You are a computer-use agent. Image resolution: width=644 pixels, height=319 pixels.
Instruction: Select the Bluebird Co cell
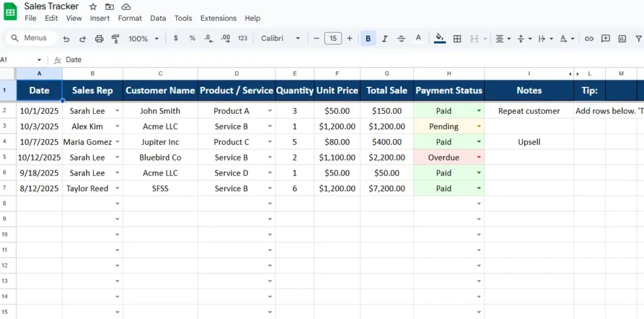pos(160,157)
